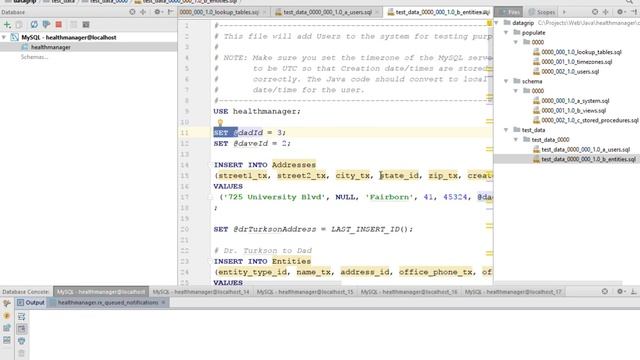Click intention lightbulb on line 10
This screenshot has height=360, width=640.
click(x=220, y=122)
